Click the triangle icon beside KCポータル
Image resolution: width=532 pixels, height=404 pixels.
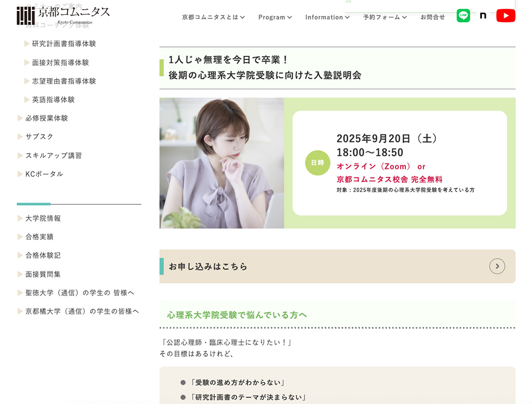[20, 174]
